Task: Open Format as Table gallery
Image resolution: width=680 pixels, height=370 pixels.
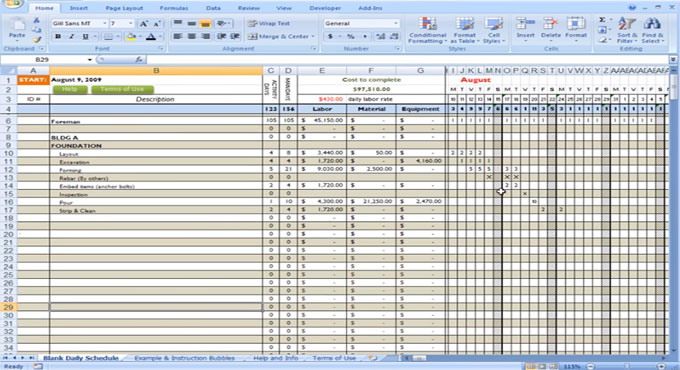Action: (464, 30)
